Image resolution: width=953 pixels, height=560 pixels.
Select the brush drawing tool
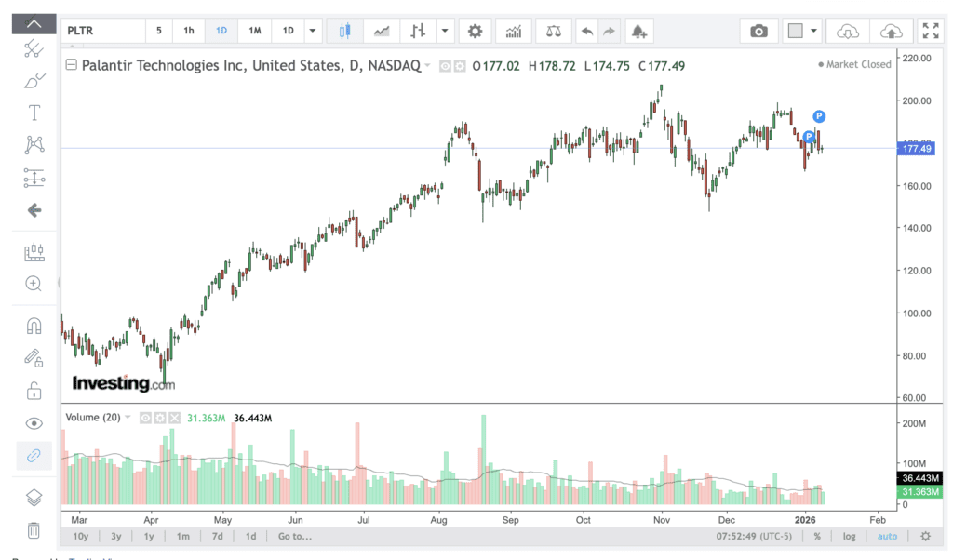pyautogui.click(x=34, y=81)
